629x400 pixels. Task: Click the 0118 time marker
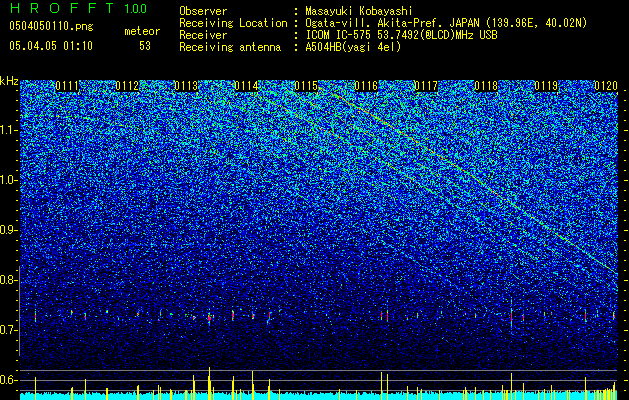(486, 86)
